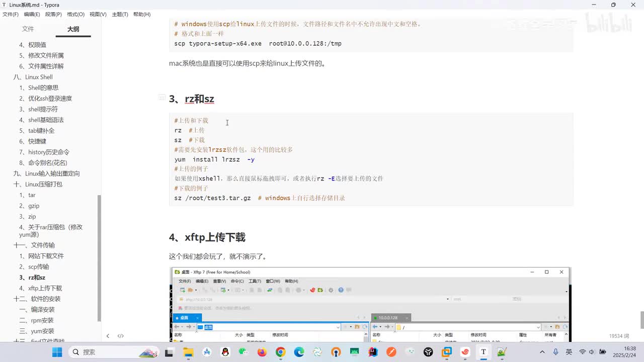The width and height of the screenshot is (644, 362).
Task: Go to outline item 5、修改文件所属
Action: pyautogui.click(x=41, y=55)
